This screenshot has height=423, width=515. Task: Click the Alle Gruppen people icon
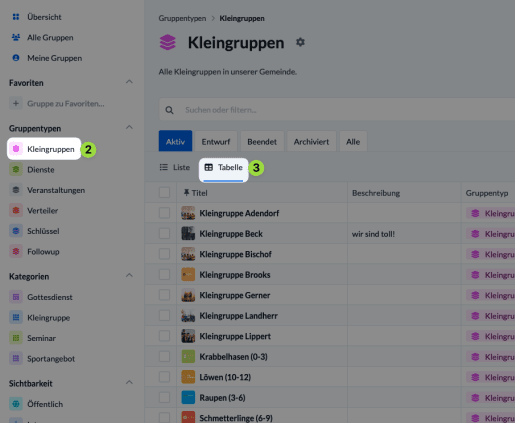(x=16, y=37)
